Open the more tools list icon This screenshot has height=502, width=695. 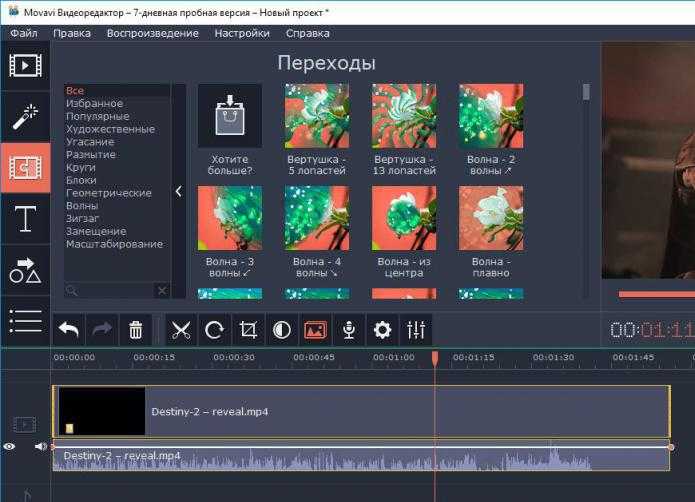[x=25, y=321]
